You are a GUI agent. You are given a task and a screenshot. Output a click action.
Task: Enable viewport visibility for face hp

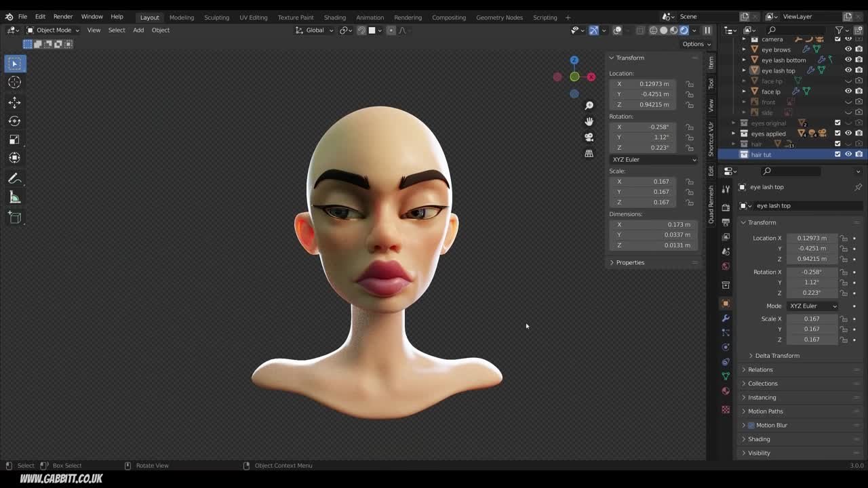[847, 81]
